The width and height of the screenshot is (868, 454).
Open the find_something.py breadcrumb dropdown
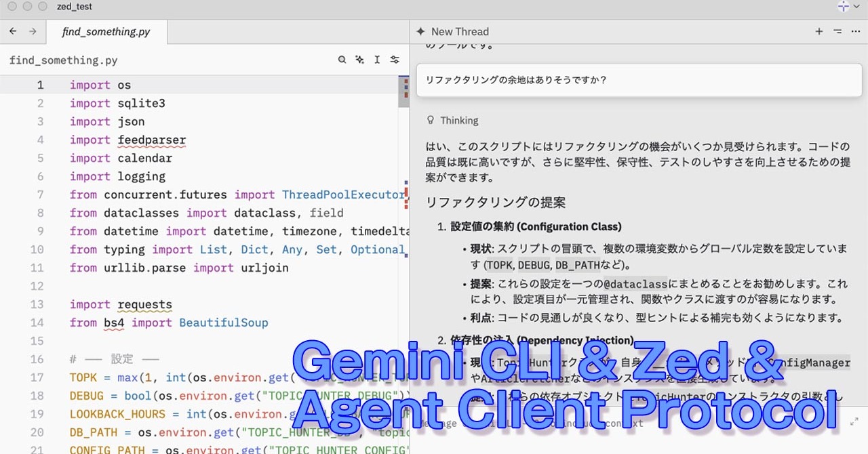(x=62, y=60)
